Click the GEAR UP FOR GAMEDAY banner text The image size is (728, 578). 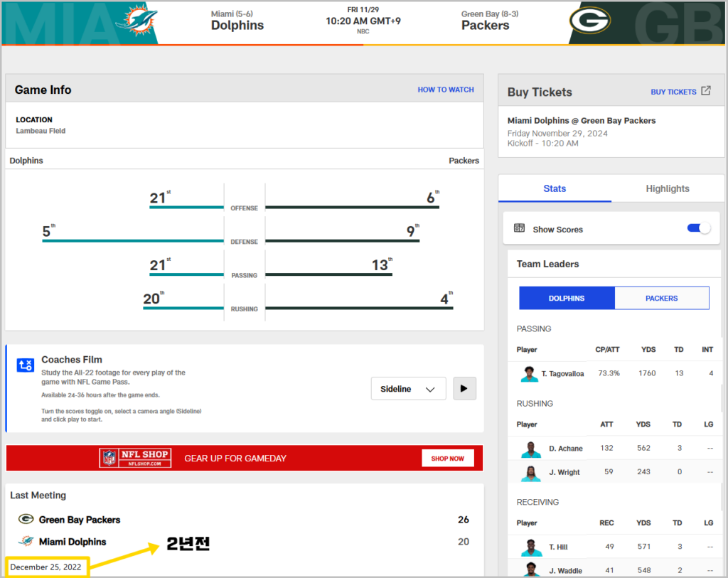(x=235, y=459)
